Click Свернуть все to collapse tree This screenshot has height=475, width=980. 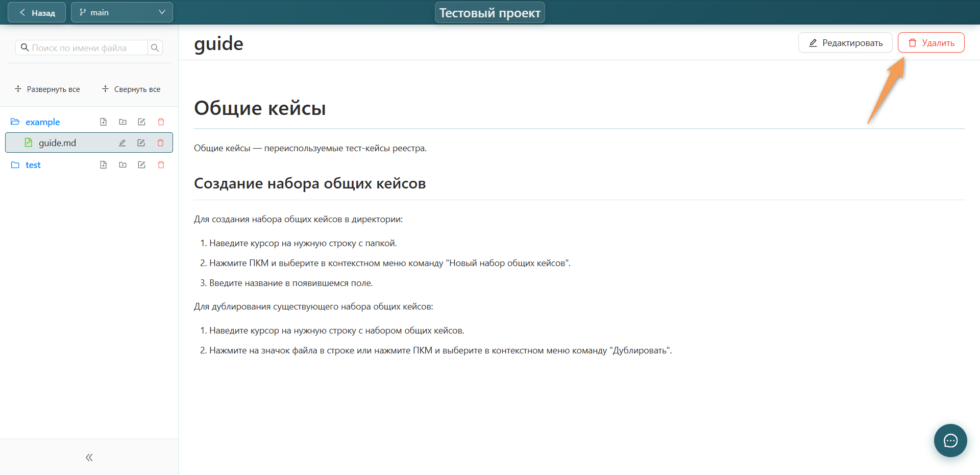tap(131, 89)
